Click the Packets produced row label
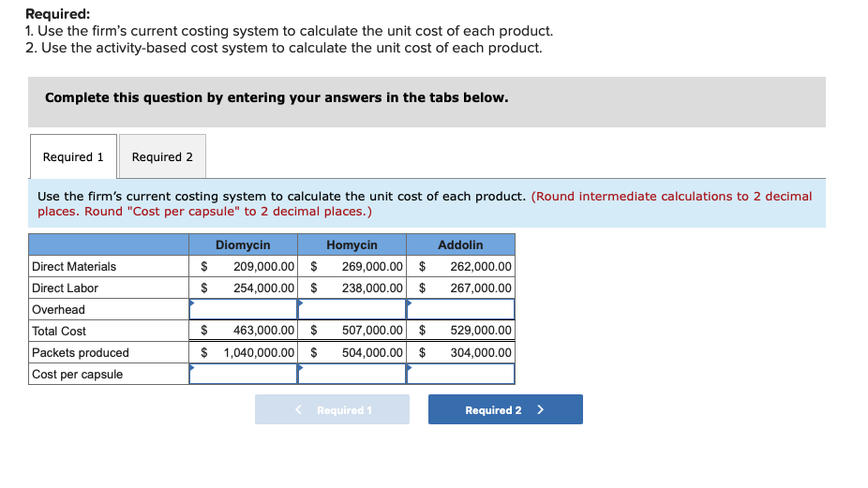868x488 pixels. (x=81, y=353)
